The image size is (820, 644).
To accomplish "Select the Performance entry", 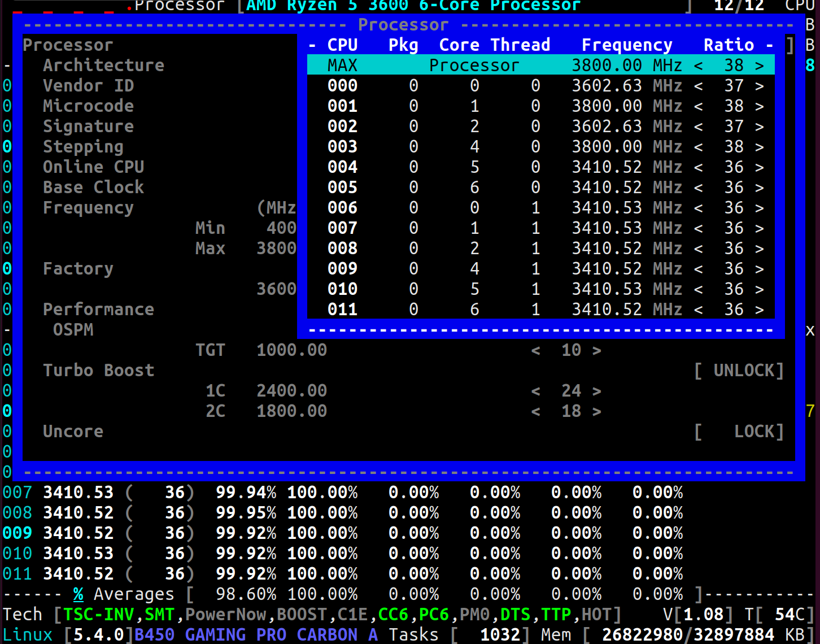I will (98, 310).
